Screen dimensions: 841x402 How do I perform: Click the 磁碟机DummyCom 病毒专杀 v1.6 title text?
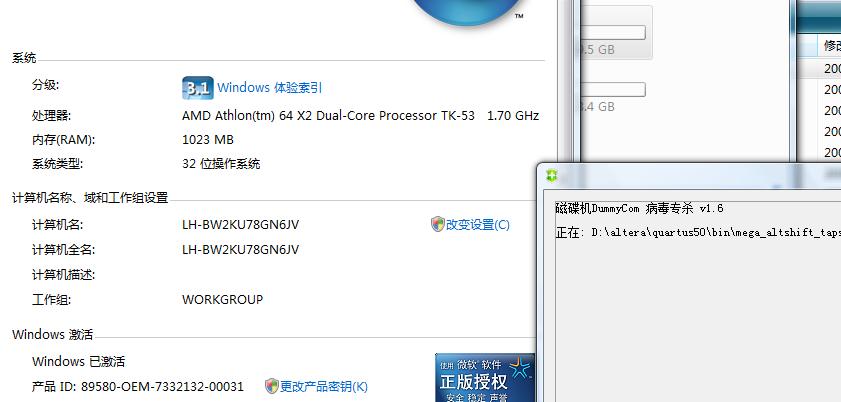click(639, 209)
